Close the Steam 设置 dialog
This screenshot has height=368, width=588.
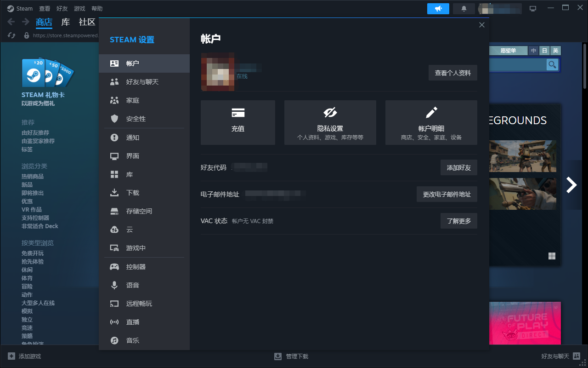click(x=482, y=25)
